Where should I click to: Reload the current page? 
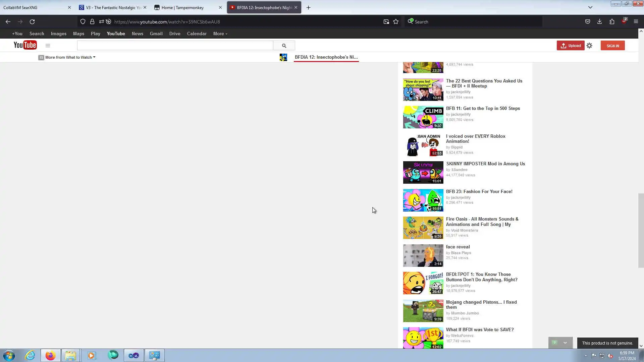32,22
